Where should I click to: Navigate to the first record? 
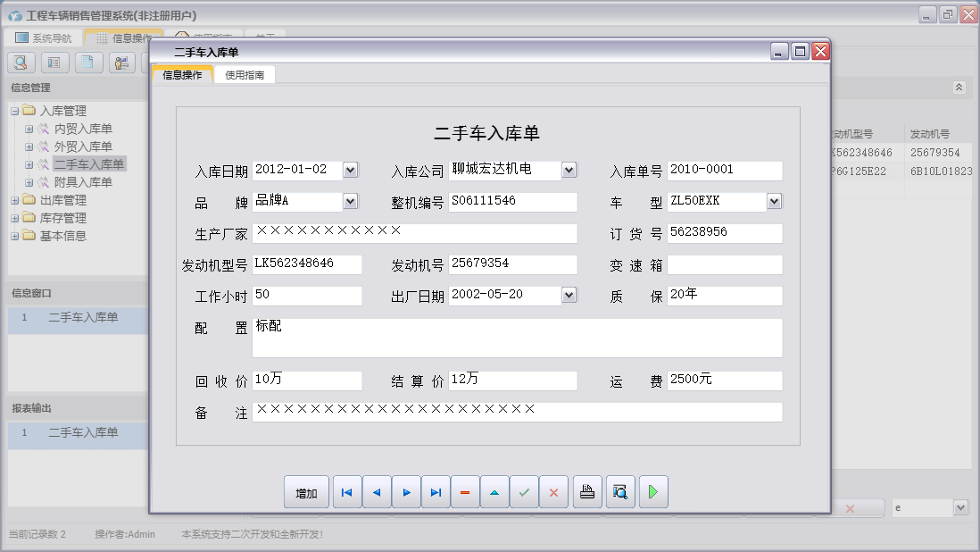click(x=347, y=492)
